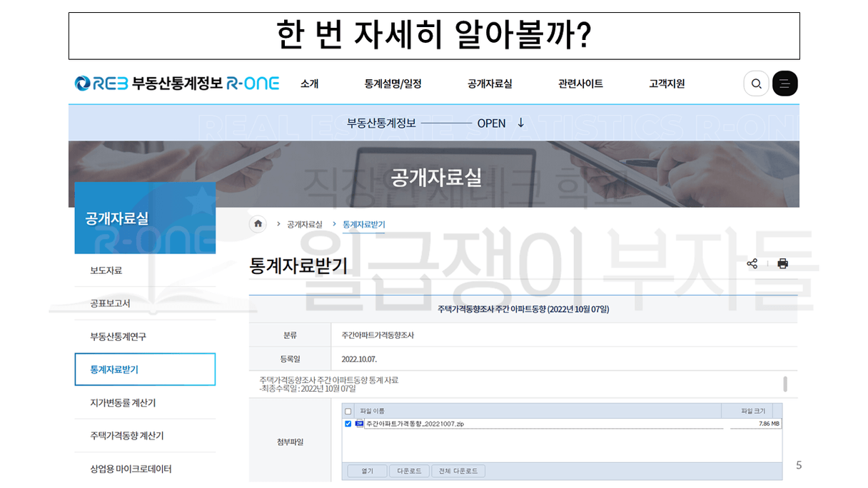Image resolution: width=868 pixels, height=488 pixels.
Task: Open the 공개자료실 top menu
Action: 490,83
